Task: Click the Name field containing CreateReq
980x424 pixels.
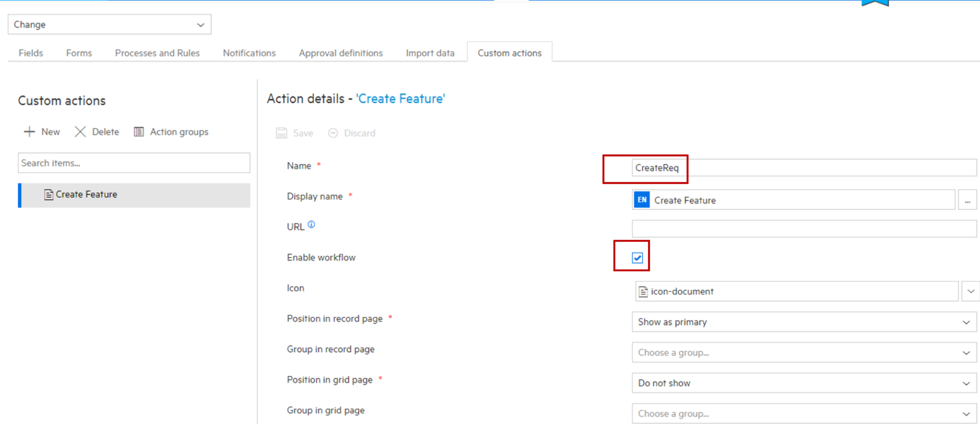Action: tap(804, 168)
